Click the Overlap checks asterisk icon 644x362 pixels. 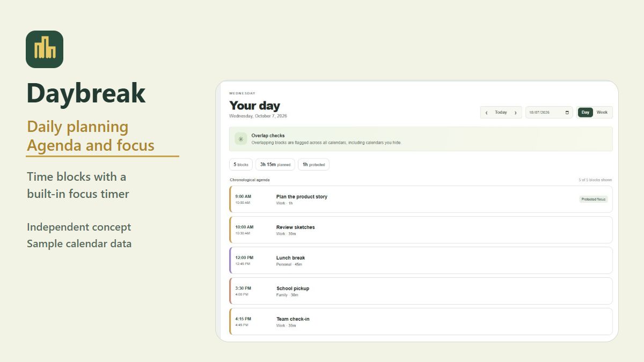point(241,139)
